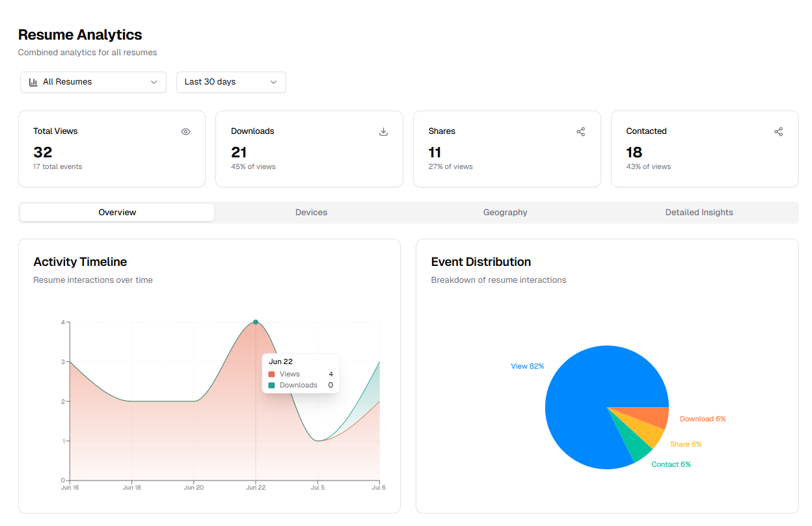812x526 pixels.
Task: Click the Jun 22 data point on timeline
Action: tap(256, 322)
